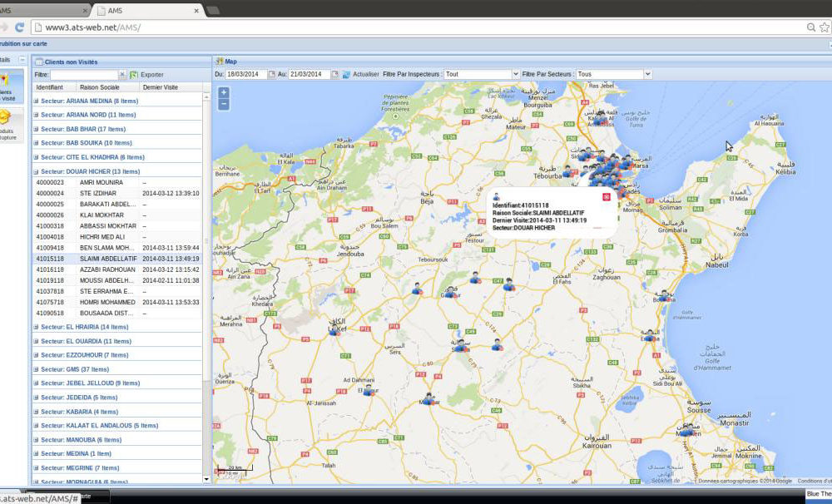Clear the Filtre field with the X icon
The height and width of the screenshot is (504, 832).
pos(122,75)
